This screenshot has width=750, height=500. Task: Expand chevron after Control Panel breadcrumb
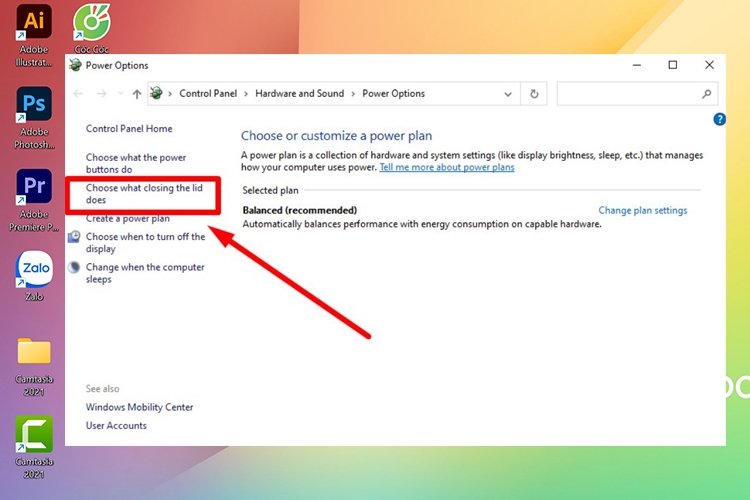[246, 94]
